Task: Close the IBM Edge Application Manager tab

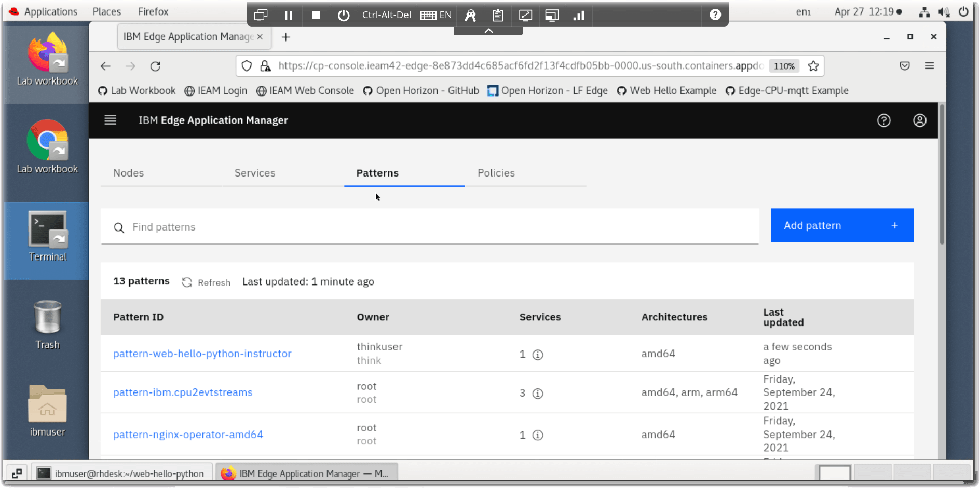Action: pyautogui.click(x=260, y=36)
